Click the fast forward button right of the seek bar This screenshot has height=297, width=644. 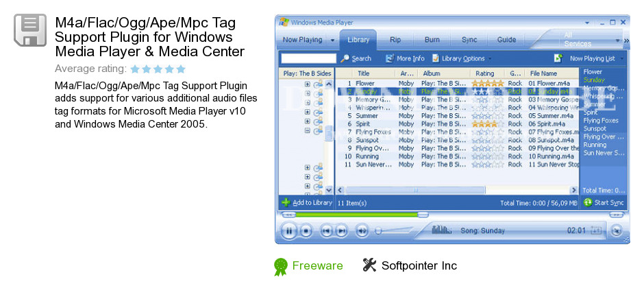click(616, 215)
